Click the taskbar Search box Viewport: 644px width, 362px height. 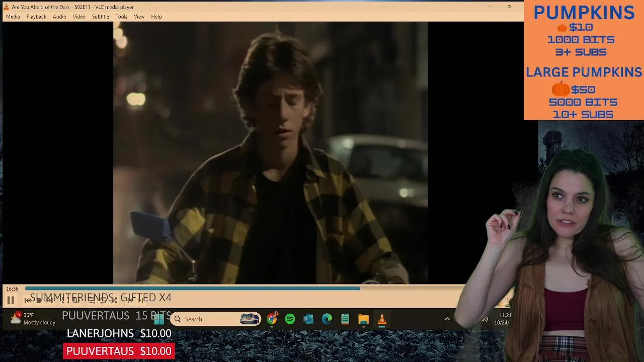(x=215, y=319)
